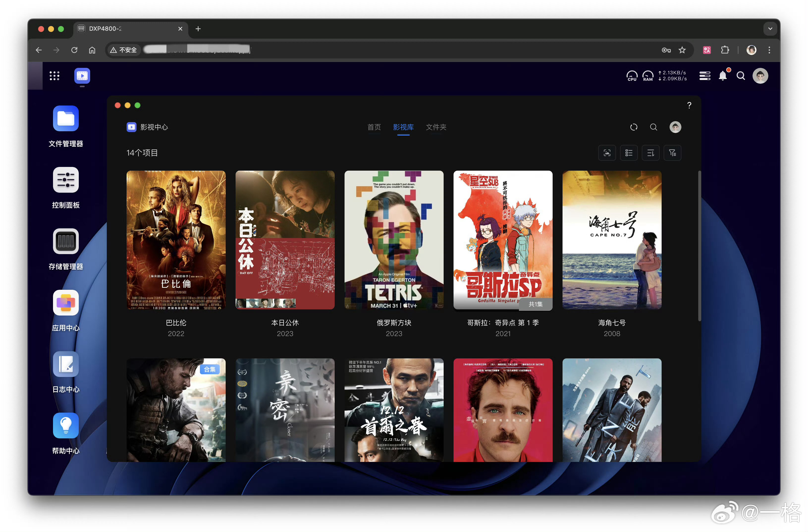Open the 控制面板 desktop icon
This screenshot has width=808, height=532.
click(x=66, y=180)
